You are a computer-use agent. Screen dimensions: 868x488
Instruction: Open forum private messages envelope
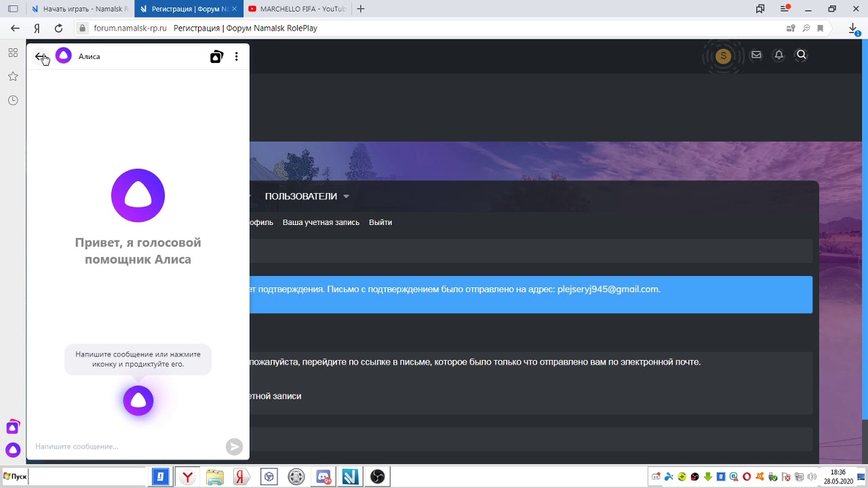click(756, 55)
